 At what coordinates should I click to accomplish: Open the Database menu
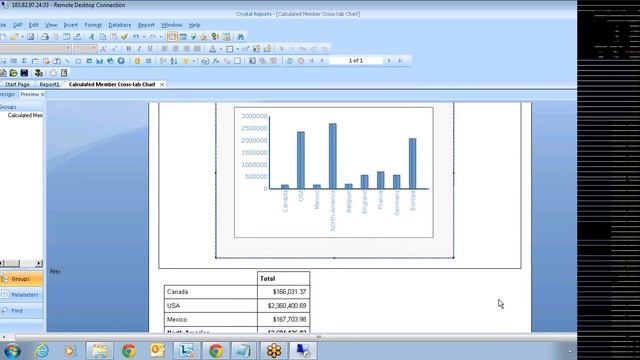120,25
